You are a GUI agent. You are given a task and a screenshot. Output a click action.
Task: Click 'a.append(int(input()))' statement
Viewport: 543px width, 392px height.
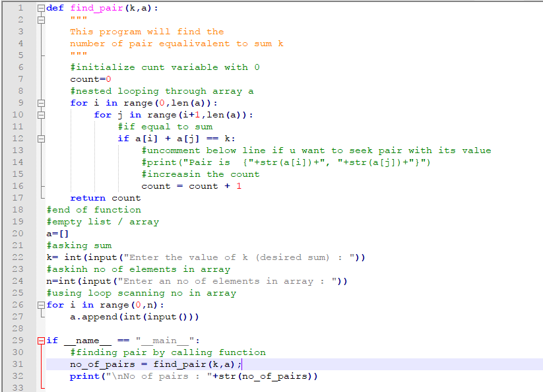[x=135, y=317]
